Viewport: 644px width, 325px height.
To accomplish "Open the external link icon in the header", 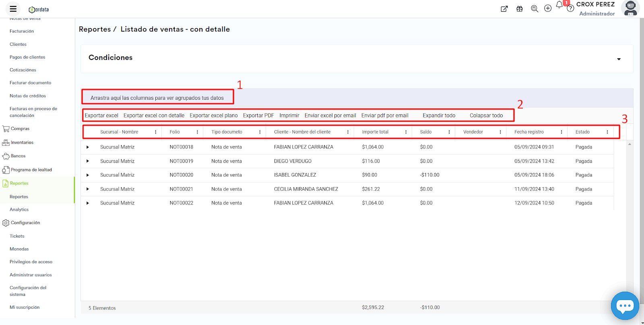I will [x=504, y=9].
